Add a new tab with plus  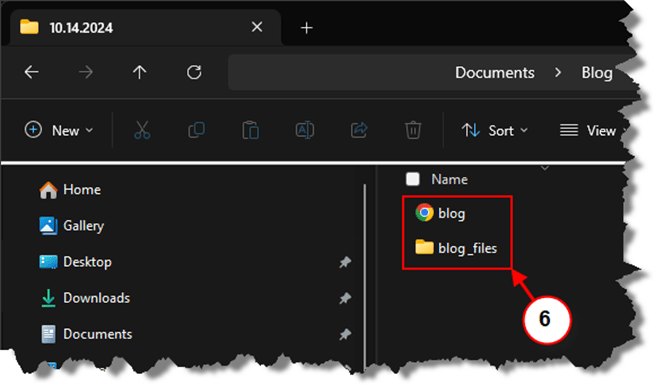307,28
